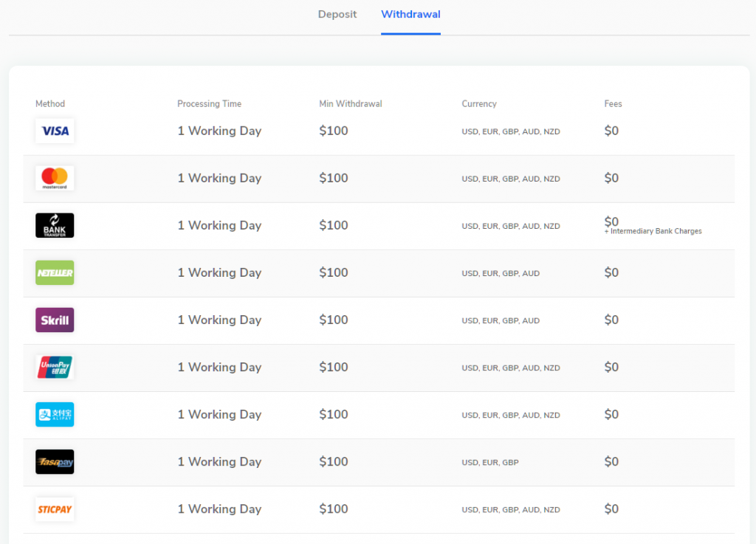Viewport: 756px width, 544px height.
Task: Click the Bank Transfer row's currency list
Action: (511, 226)
